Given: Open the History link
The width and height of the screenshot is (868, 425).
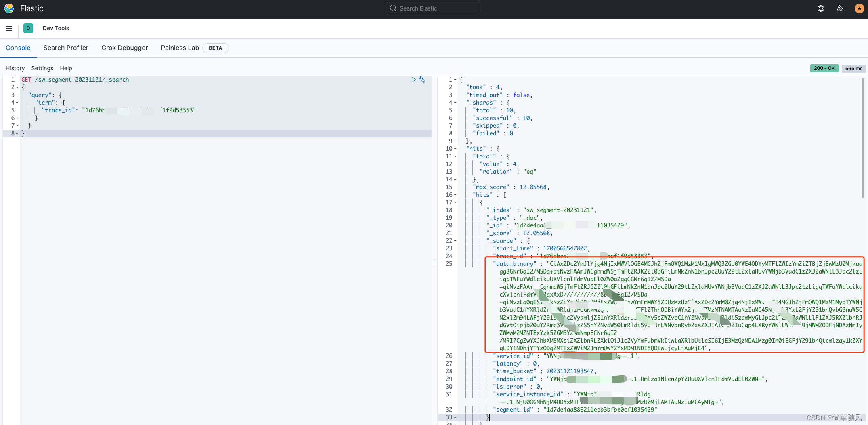Looking at the screenshot, I should click(x=15, y=68).
